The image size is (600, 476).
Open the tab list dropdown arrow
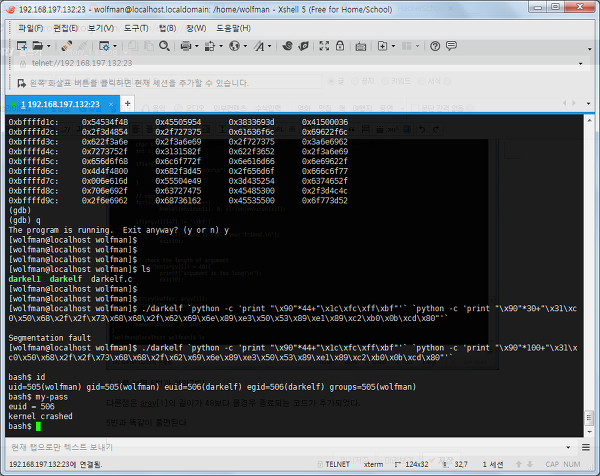(589, 103)
